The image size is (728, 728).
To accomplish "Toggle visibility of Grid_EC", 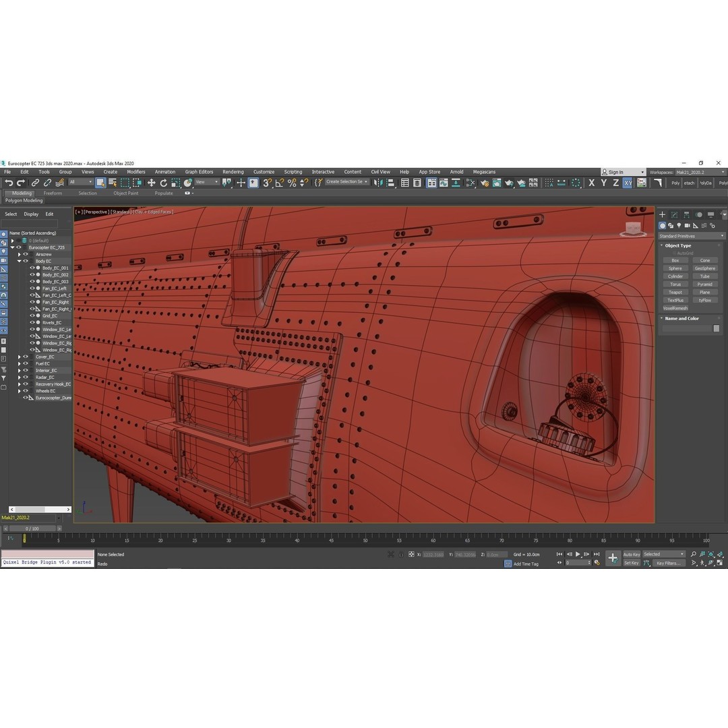I will [32, 315].
